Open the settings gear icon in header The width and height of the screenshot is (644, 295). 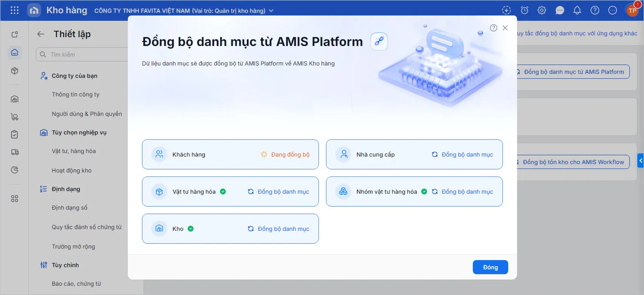(x=542, y=10)
